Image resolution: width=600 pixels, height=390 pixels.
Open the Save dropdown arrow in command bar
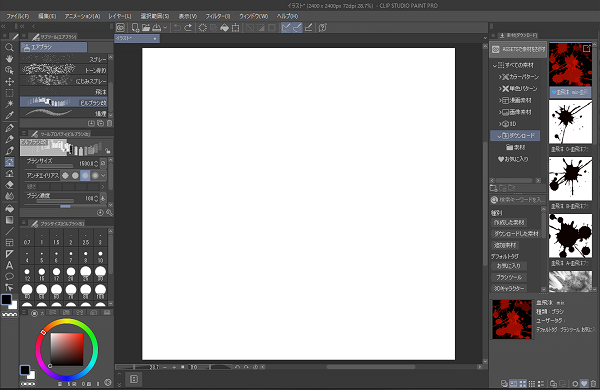(x=165, y=28)
